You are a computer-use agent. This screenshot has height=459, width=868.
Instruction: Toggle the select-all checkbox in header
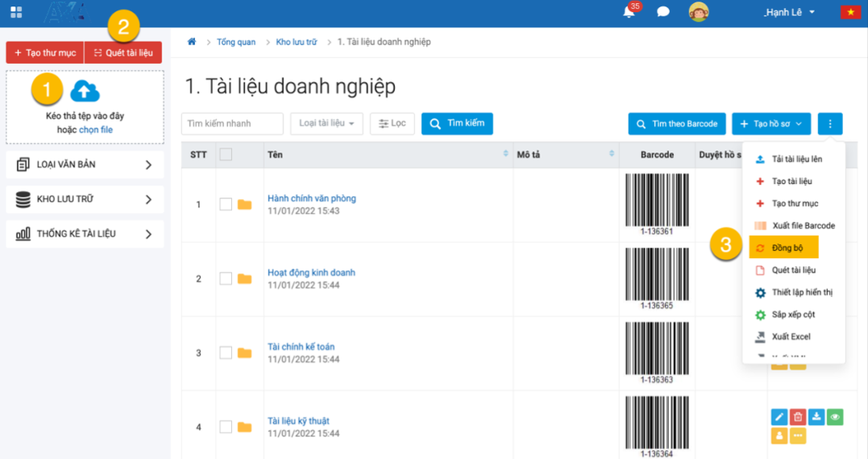point(226,155)
